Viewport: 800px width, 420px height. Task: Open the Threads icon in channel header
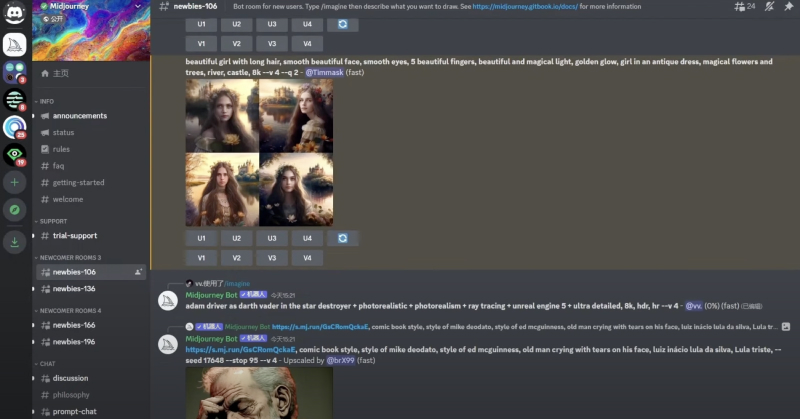739,6
